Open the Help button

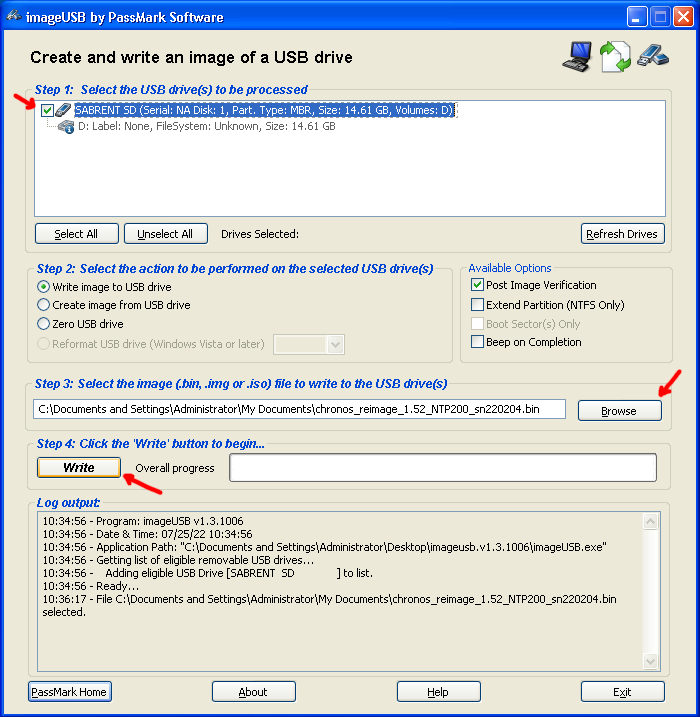(438, 691)
